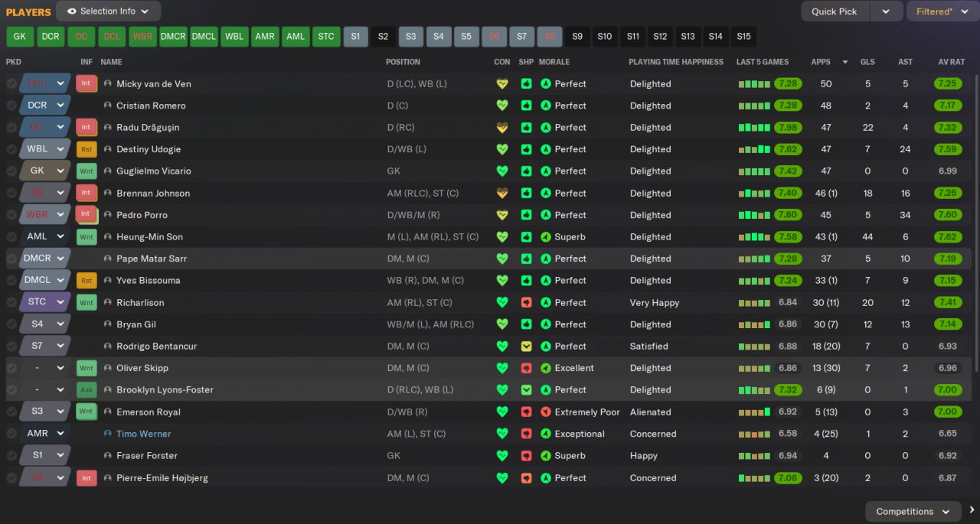Click morale icon for Fraser Forster
The height and width of the screenshot is (524, 980).
546,455
